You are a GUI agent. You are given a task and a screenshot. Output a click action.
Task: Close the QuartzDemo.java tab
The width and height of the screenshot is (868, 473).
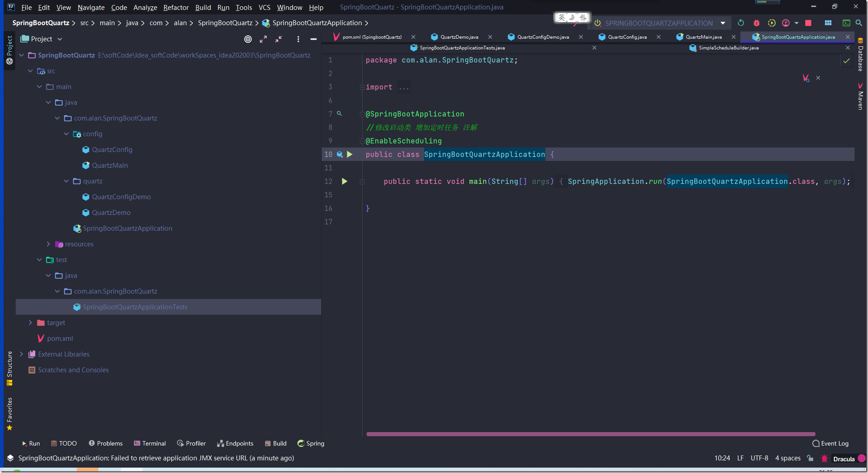coord(490,37)
